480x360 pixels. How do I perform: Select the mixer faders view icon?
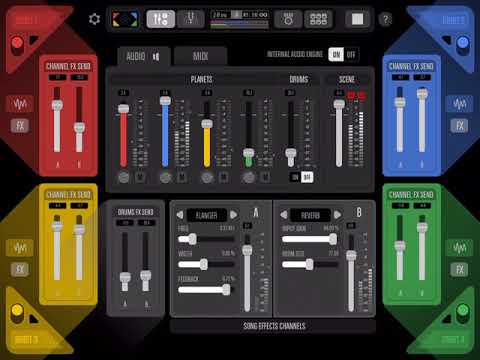[x=161, y=19]
